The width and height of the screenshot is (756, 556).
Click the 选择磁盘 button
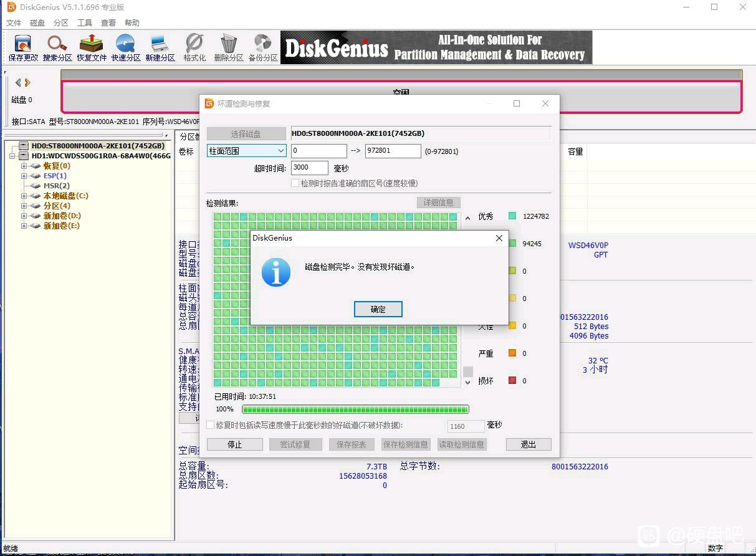pos(246,133)
